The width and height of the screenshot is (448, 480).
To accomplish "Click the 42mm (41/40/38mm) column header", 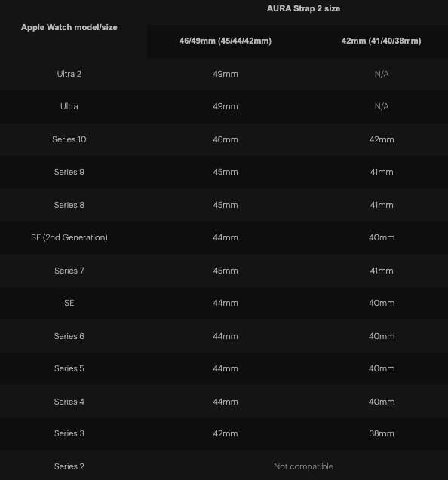I will click(381, 41).
